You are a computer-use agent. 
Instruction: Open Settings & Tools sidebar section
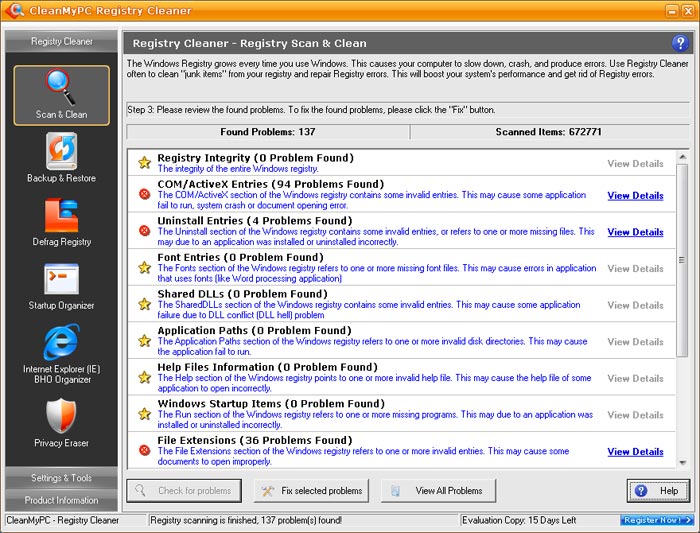click(62, 478)
